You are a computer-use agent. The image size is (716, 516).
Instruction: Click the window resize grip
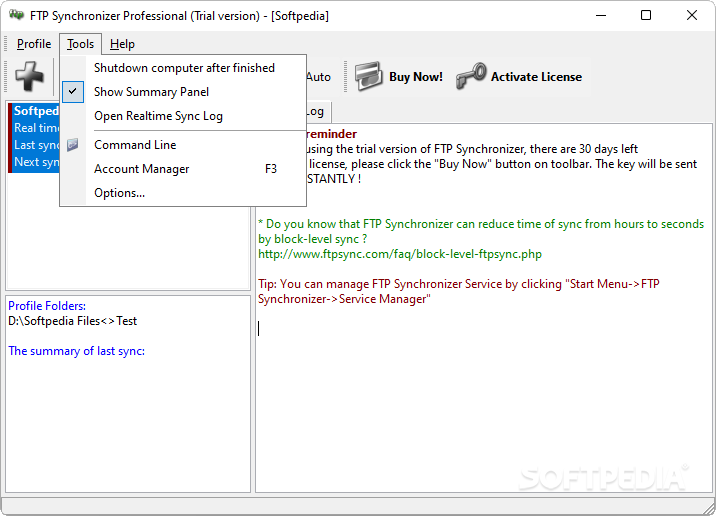(709, 508)
